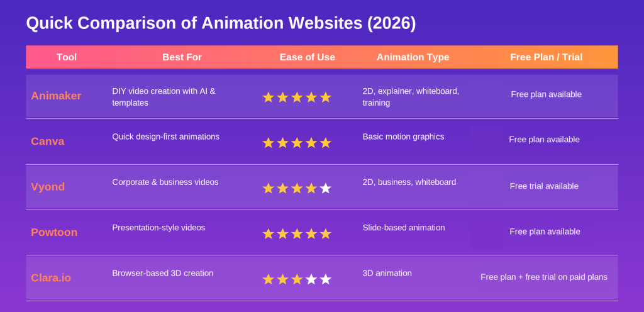Click the fourth star in Vyond's rating
The width and height of the screenshot is (644, 312).
311,189
